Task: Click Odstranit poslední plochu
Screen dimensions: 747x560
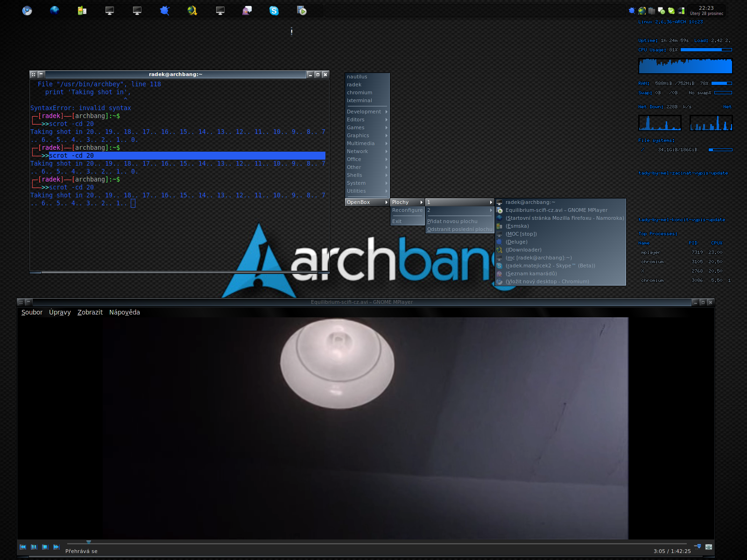Action: (x=459, y=229)
